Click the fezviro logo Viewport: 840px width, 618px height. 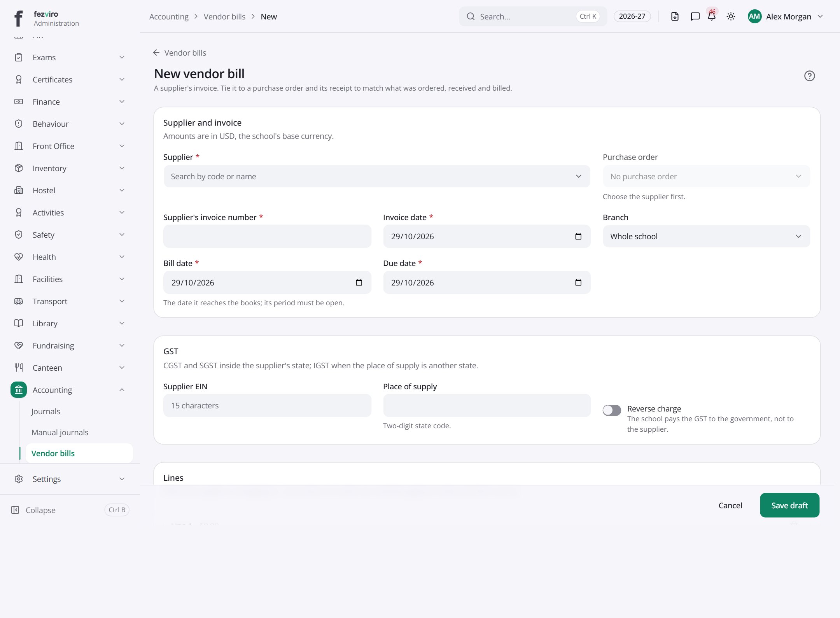point(19,18)
